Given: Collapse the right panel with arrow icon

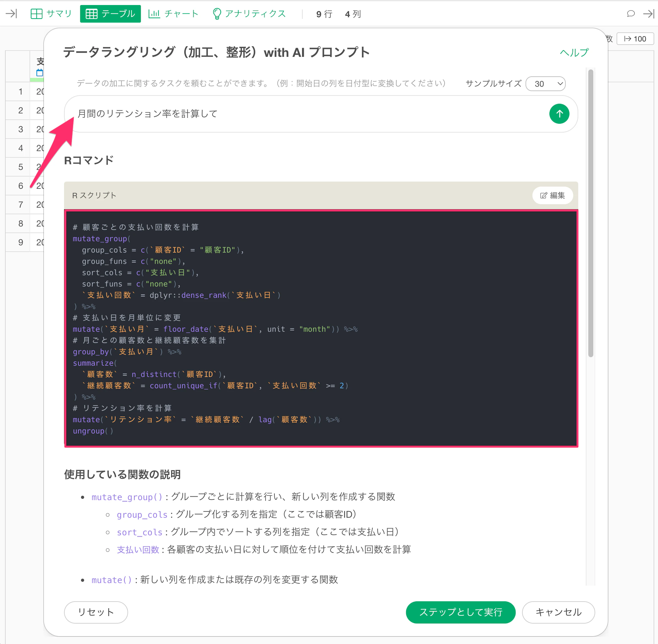Looking at the screenshot, I should point(648,14).
